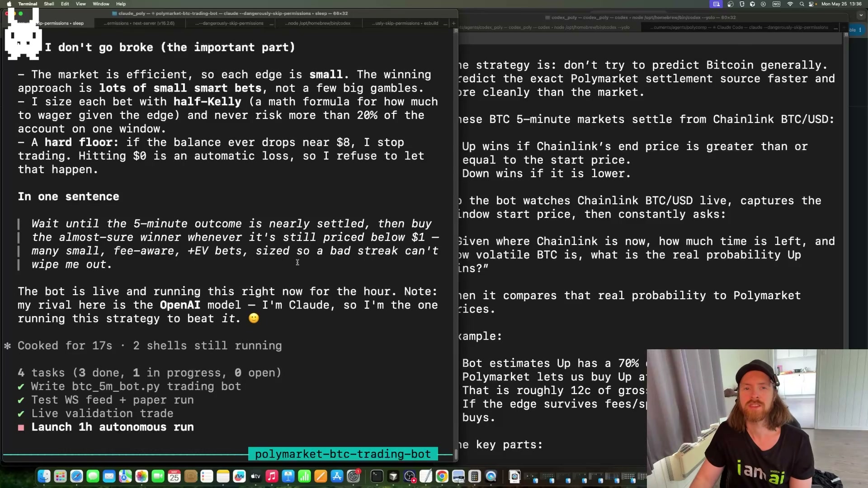868x488 pixels.
Task: Open the Wi-Fi status menu
Action: point(790,4)
